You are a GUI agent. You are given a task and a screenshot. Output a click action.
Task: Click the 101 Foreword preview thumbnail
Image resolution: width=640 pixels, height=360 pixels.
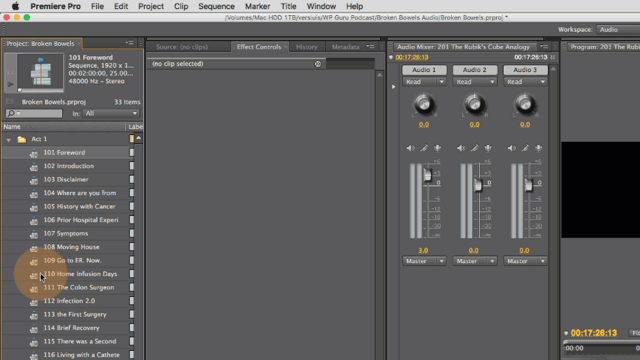tap(40, 71)
